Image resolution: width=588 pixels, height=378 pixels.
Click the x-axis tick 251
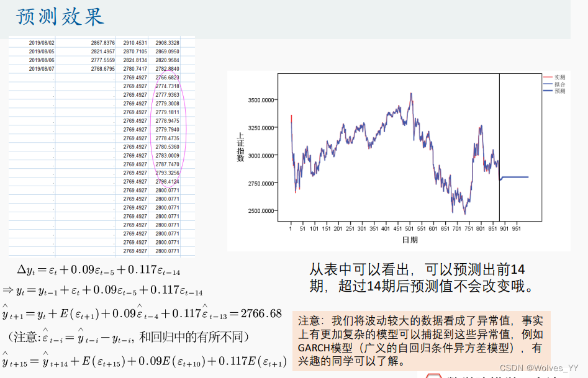click(350, 229)
